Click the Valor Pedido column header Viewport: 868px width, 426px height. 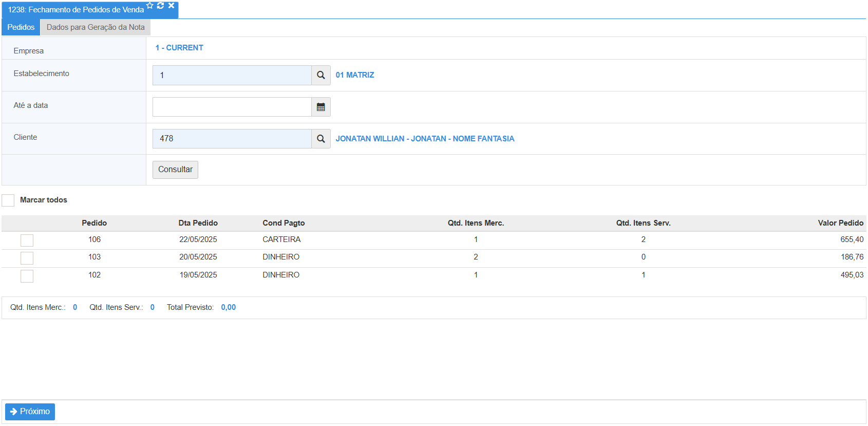pyautogui.click(x=841, y=223)
